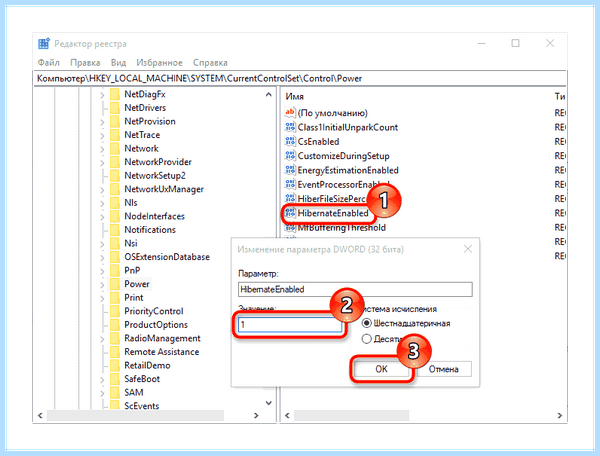Select the Remote Assistance tree item
The width and height of the screenshot is (600, 456).
pos(161,352)
